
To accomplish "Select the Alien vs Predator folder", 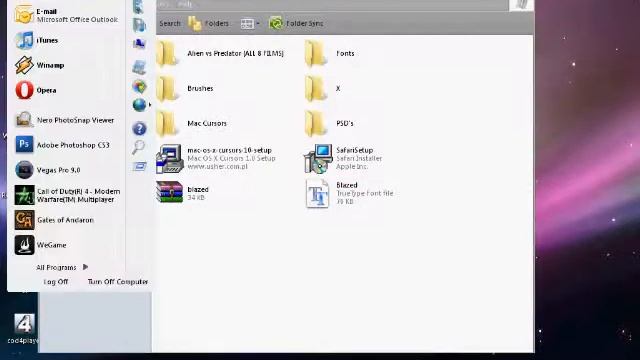I will coord(220,53).
